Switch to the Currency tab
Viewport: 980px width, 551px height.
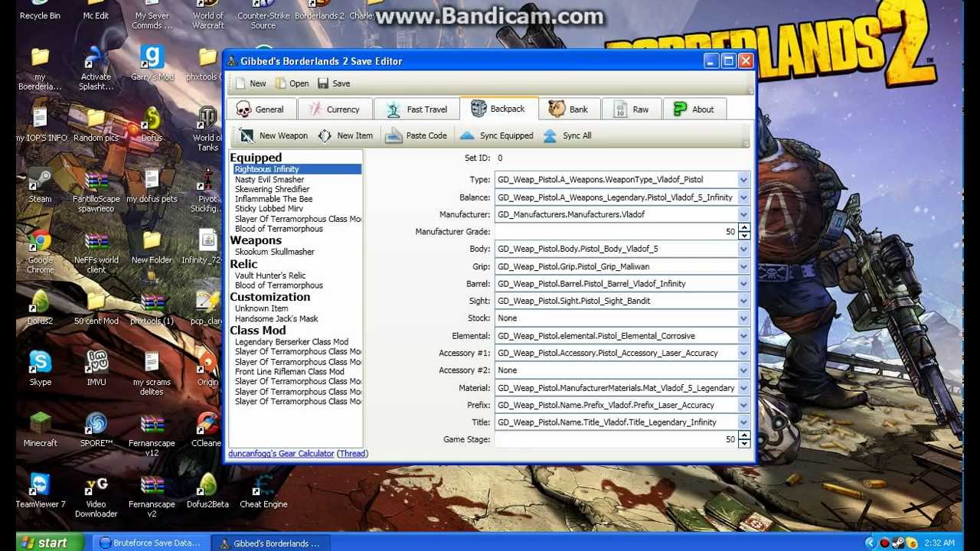335,109
